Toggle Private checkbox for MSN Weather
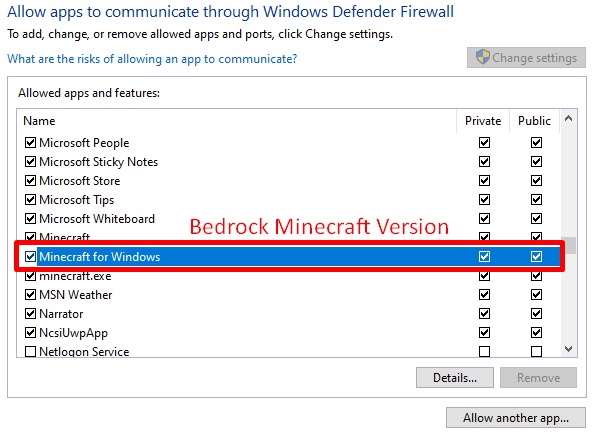The width and height of the screenshot is (606, 445). tap(485, 295)
